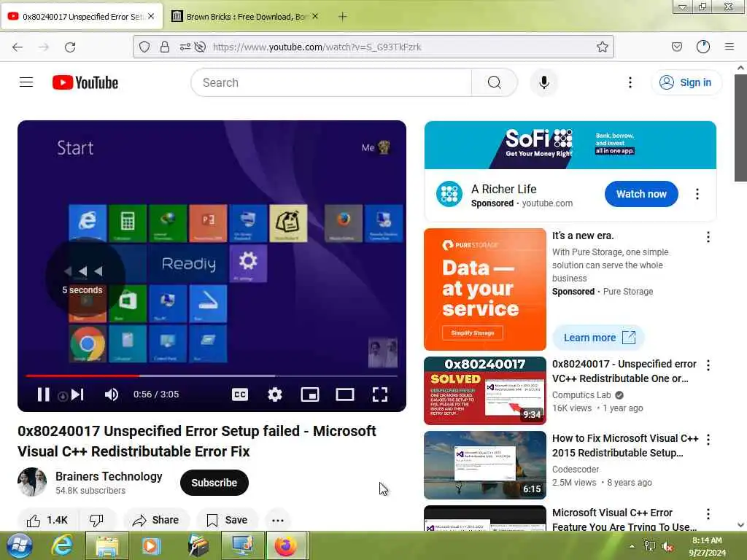Open Brainers Technology channel avatar

pyautogui.click(x=32, y=482)
